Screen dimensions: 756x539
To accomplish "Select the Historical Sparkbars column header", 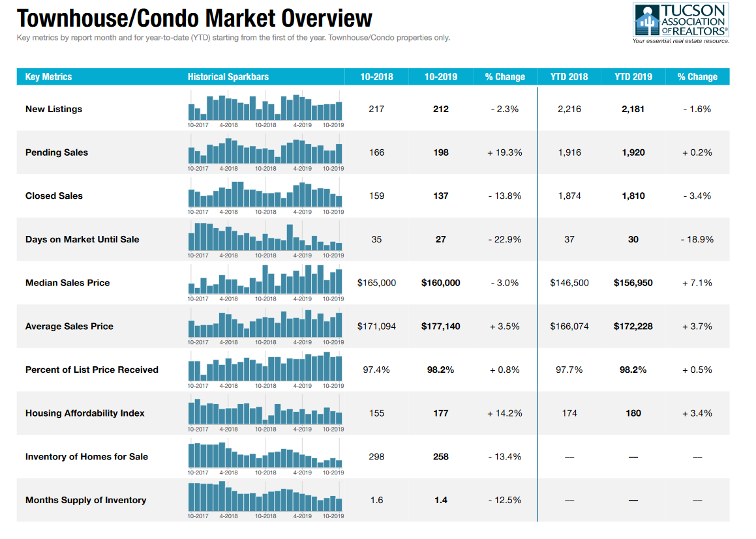I will tap(228, 77).
